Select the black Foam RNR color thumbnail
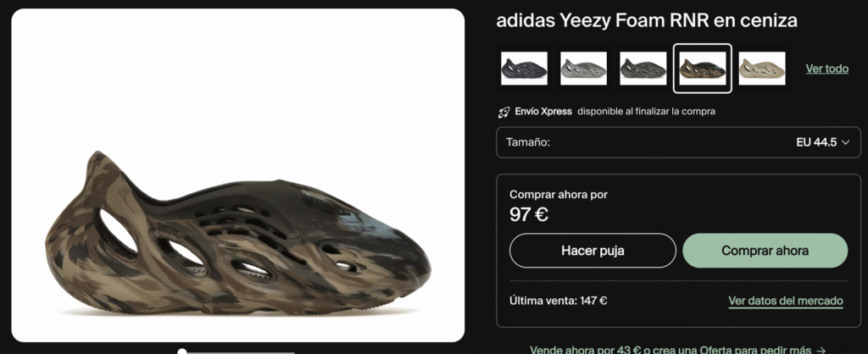Image resolution: width=868 pixels, height=354 pixels. pos(524,68)
